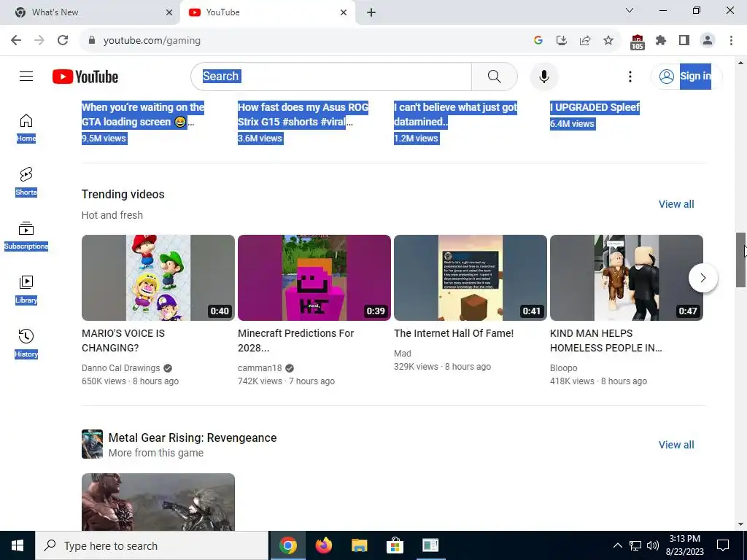Go back to the previous page
This screenshot has height=560, width=747.
pyautogui.click(x=16, y=41)
